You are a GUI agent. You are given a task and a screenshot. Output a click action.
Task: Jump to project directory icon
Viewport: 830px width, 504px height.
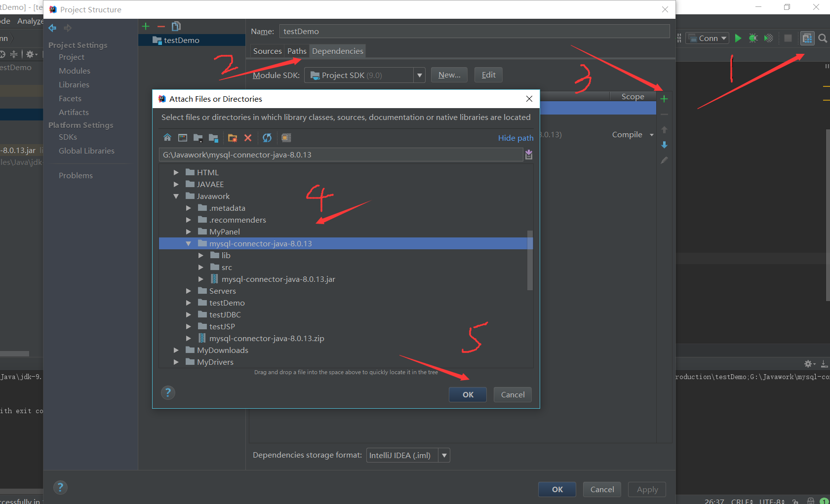coord(198,138)
